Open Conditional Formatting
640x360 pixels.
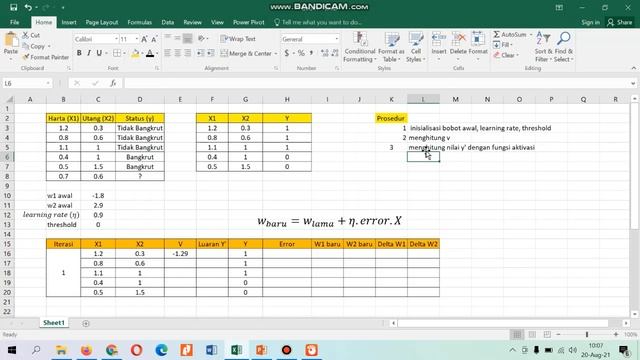point(360,47)
